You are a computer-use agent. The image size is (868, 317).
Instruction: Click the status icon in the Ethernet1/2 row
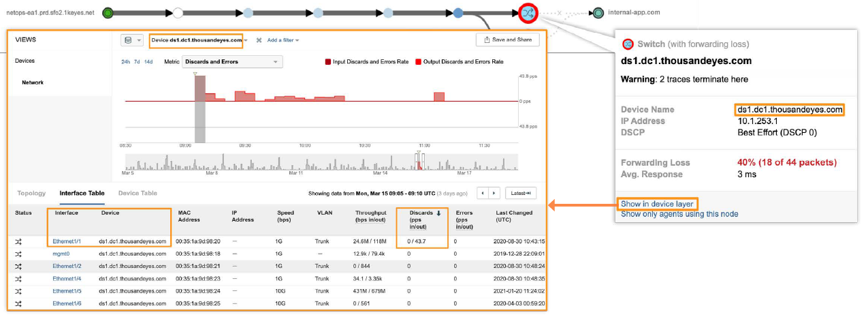pyautogui.click(x=19, y=266)
